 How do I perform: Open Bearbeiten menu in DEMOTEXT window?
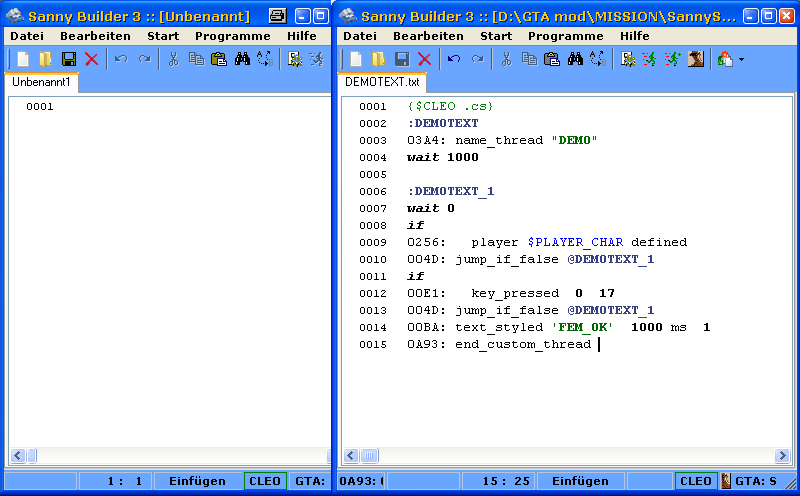click(429, 36)
